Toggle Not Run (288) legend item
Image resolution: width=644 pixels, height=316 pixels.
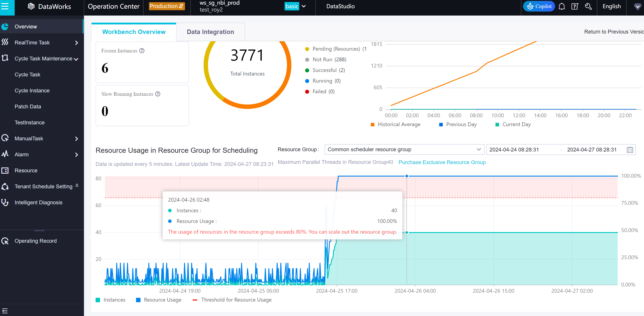(326, 60)
